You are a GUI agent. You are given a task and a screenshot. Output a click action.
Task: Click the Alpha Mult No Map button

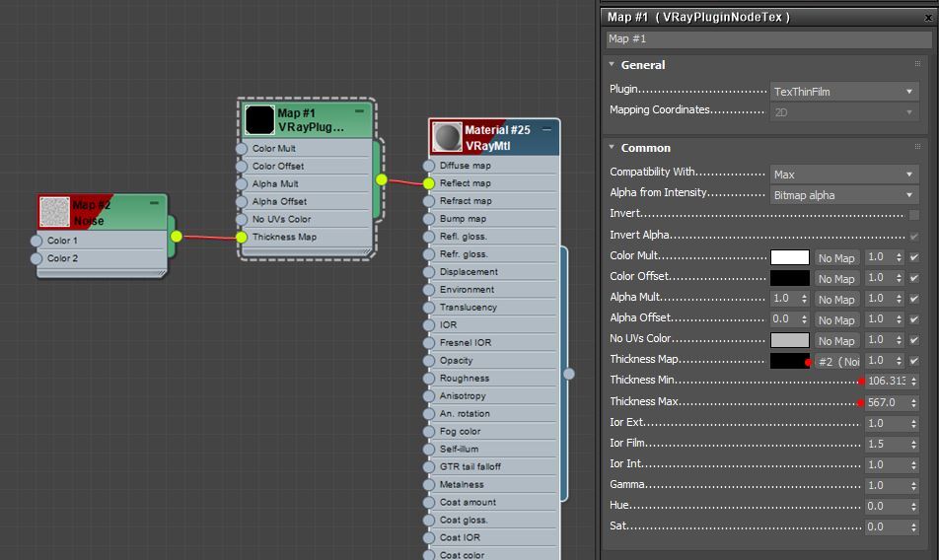tap(836, 299)
